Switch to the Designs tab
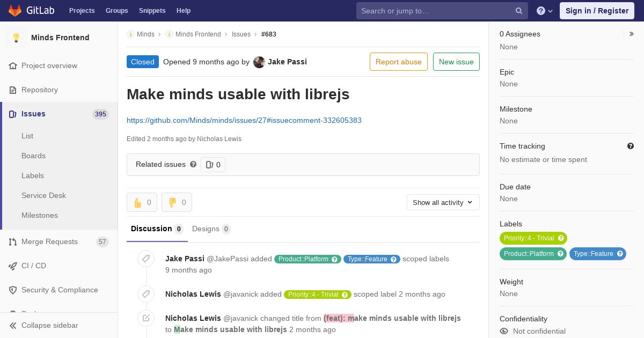Viewport: 644px width, 338px height. coord(211,229)
